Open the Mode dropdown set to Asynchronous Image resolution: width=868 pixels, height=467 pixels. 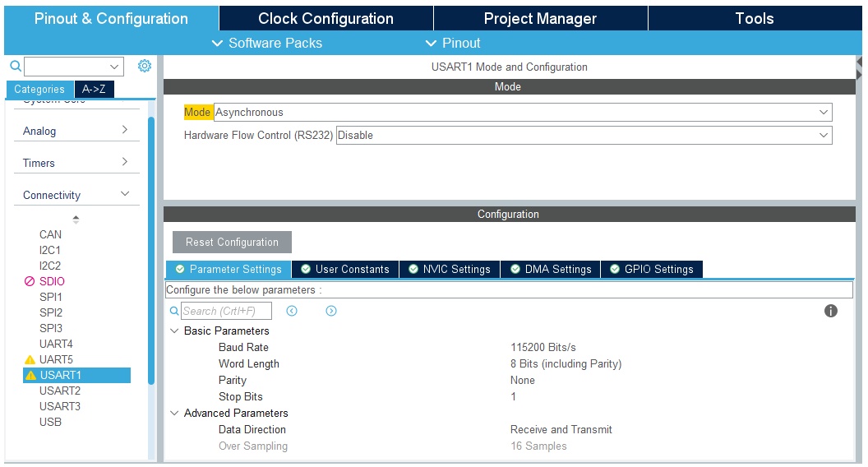(522, 113)
